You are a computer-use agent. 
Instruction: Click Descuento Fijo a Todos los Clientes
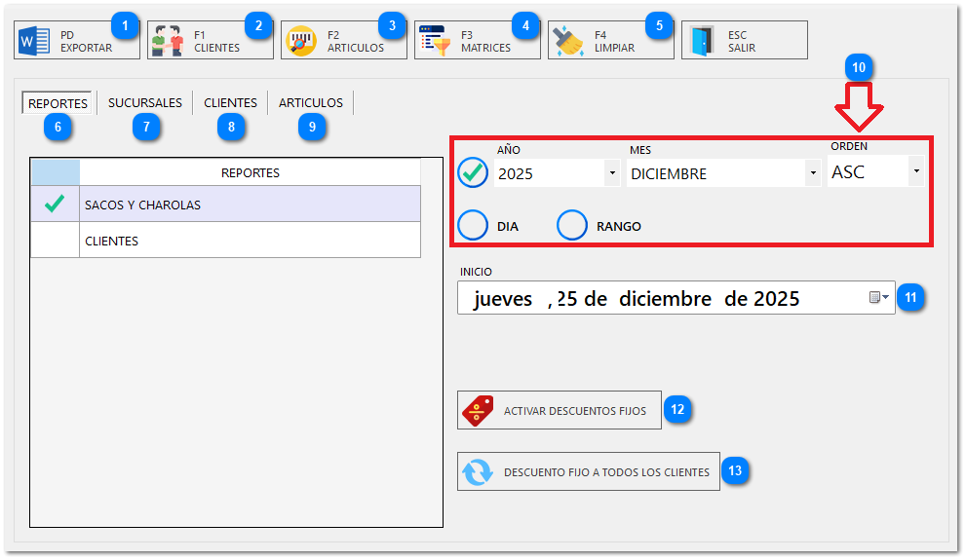589,471
